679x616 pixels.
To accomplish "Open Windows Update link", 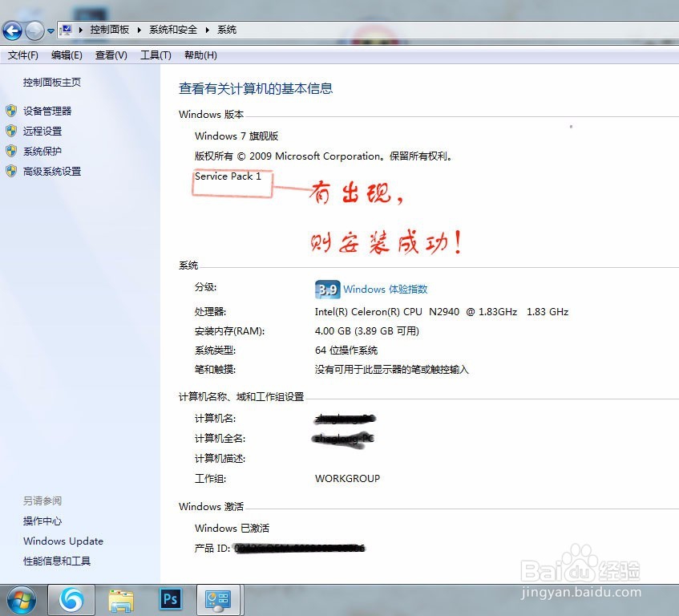I will [63, 541].
